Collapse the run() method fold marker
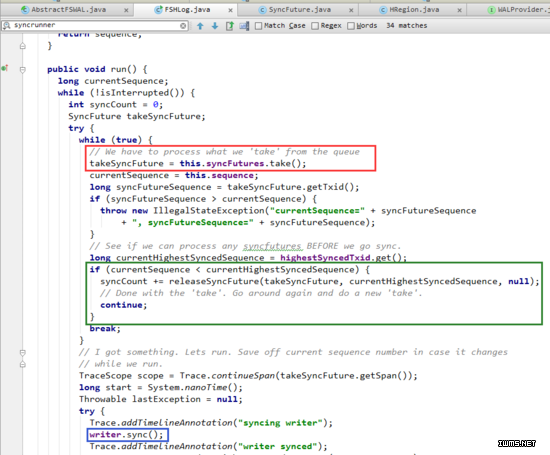The width and height of the screenshot is (550, 455). click(x=22, y=69)
